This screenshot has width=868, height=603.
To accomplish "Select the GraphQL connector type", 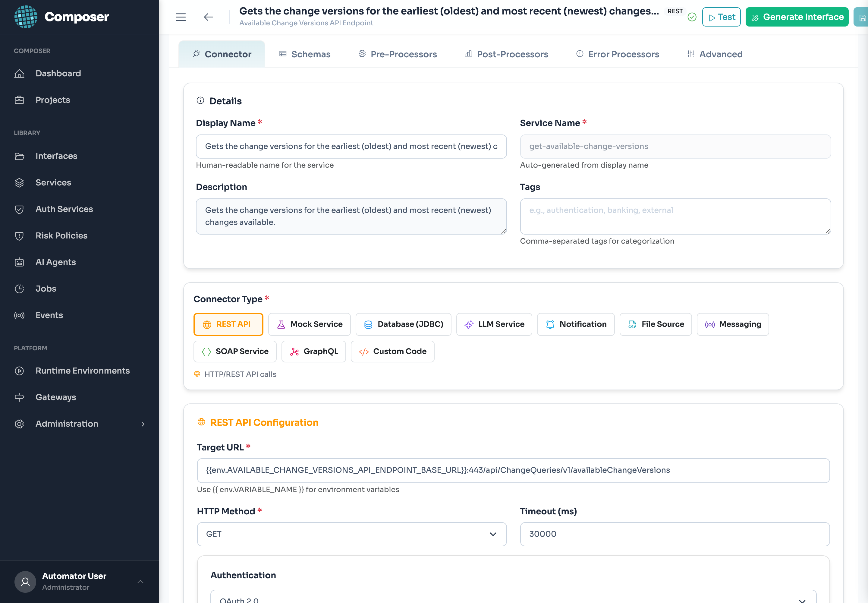I will coord(313,351).
